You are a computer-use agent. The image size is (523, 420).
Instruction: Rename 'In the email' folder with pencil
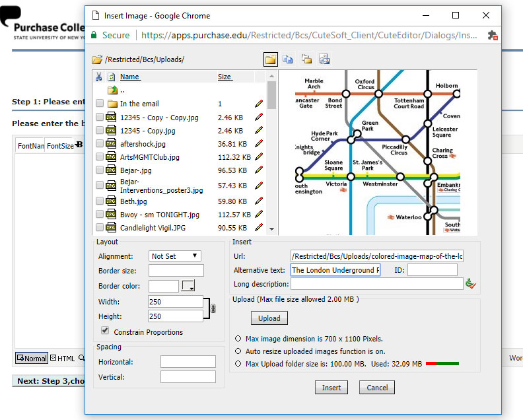click(x=259, y=104)
